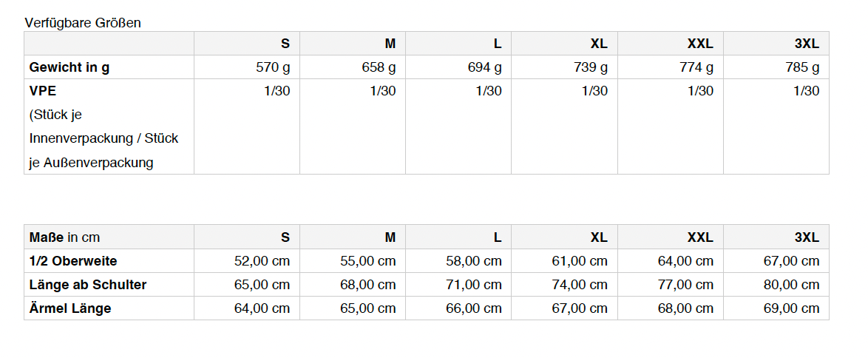Click the "Länge ab Schulter" row label

tap(88, 285)
